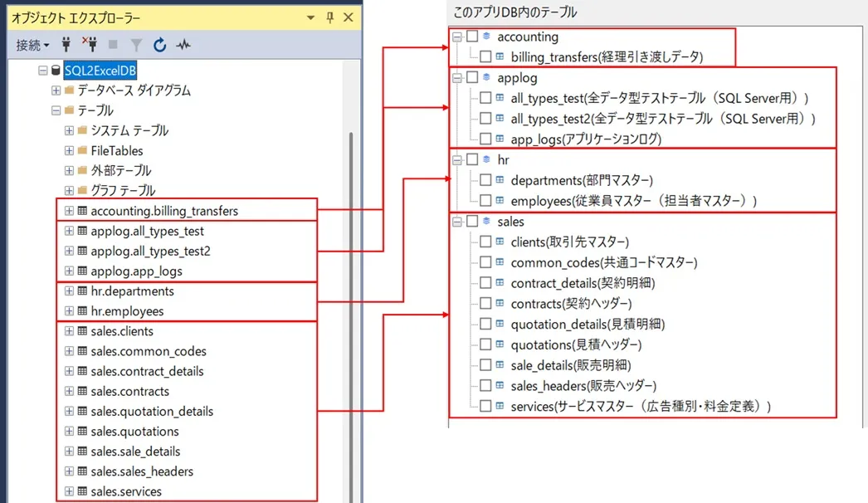The image size is (868, 503).
Task: Collapse the テーブル folder node
Action: 56,110
